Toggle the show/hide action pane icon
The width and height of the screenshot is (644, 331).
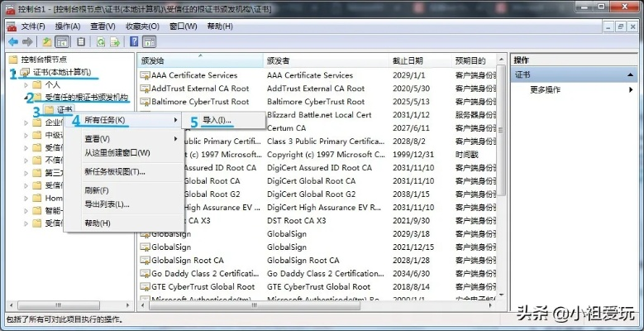[x=149, y=41]
